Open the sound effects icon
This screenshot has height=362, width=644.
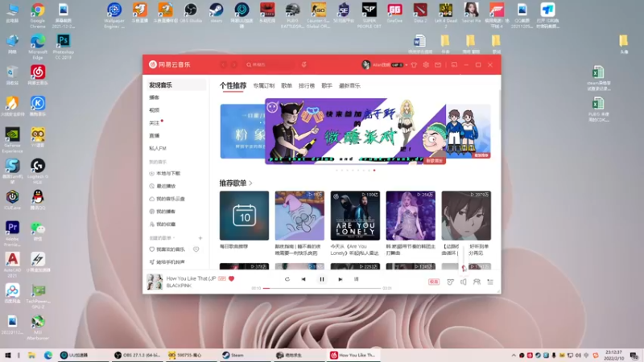(x=451, y=282)
